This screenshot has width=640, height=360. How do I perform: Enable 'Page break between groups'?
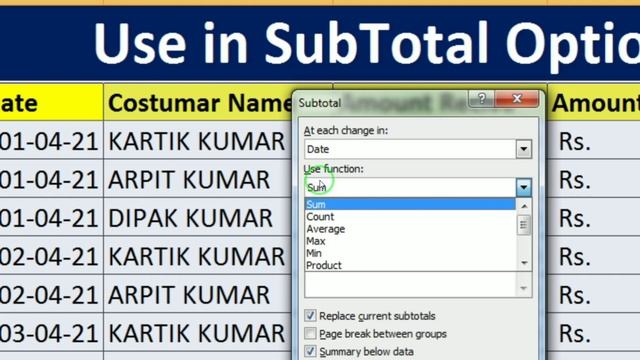[310, 333]
